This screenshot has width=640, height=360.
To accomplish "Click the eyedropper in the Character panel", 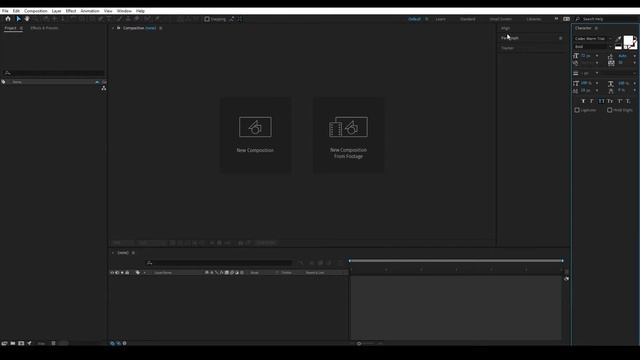I will click(x=618, y=39).
